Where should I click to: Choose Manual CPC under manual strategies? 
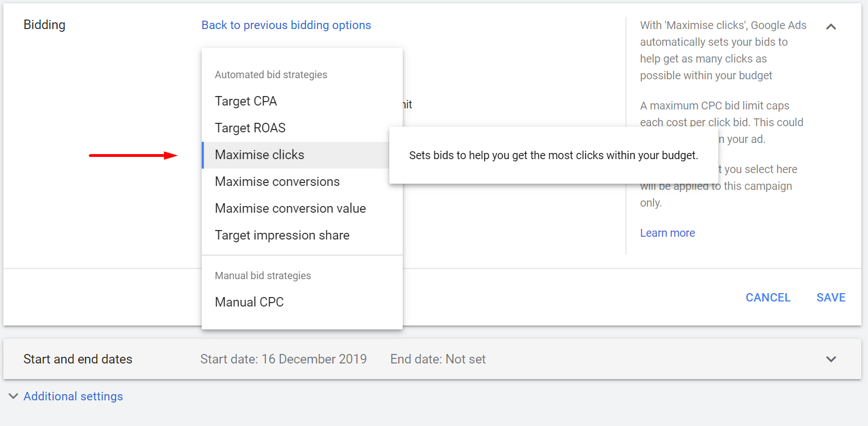(x=249, y=301)
